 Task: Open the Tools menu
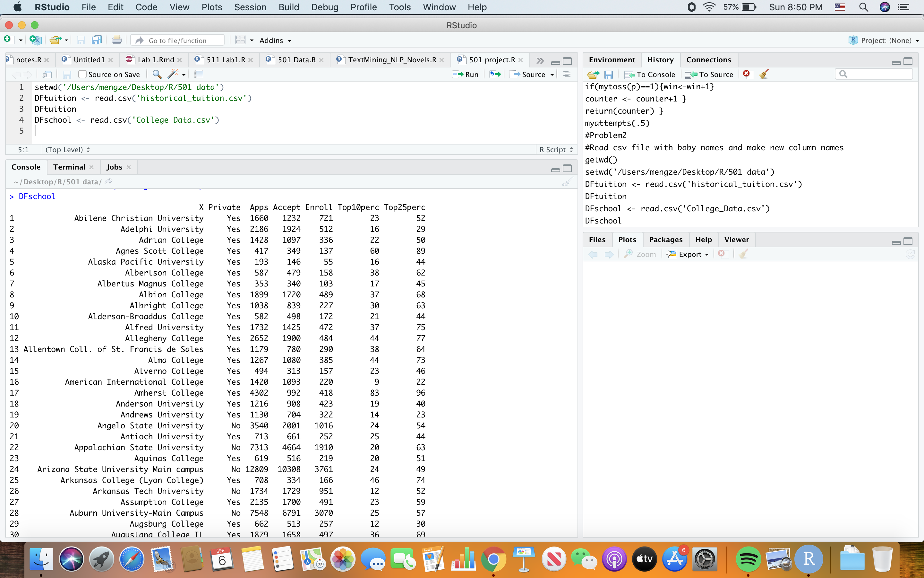click(x=399, y=7)
